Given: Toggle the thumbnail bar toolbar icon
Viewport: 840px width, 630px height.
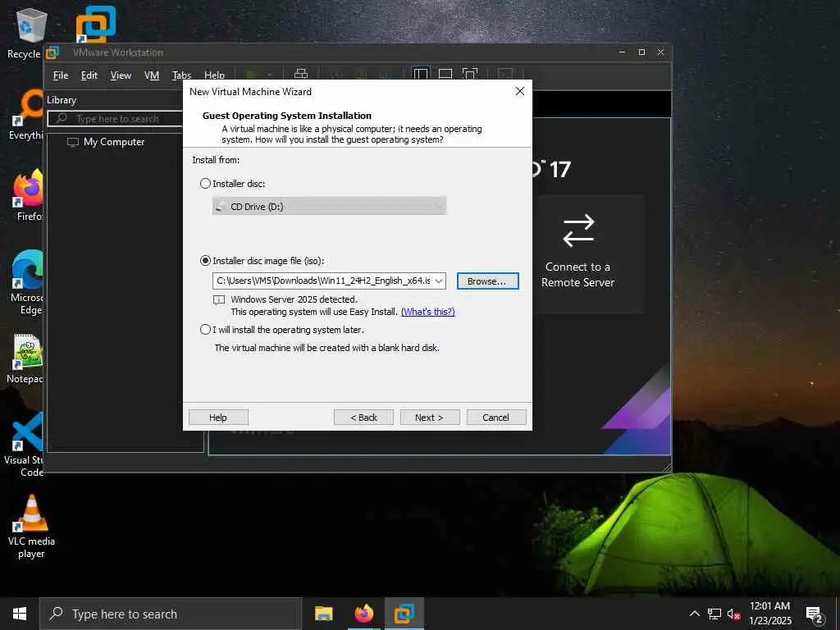Looking at the screenshot, I should tap(445, 74).
